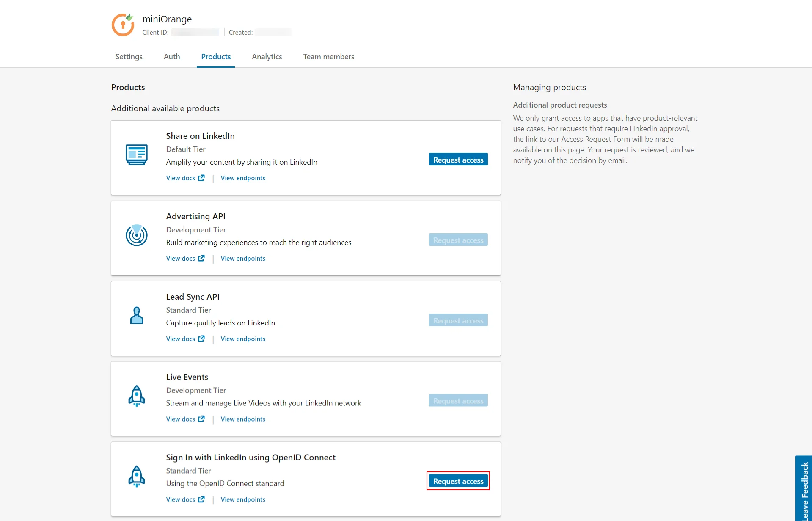Click external link icon in Advertising API card

click(x=201, y=258)
